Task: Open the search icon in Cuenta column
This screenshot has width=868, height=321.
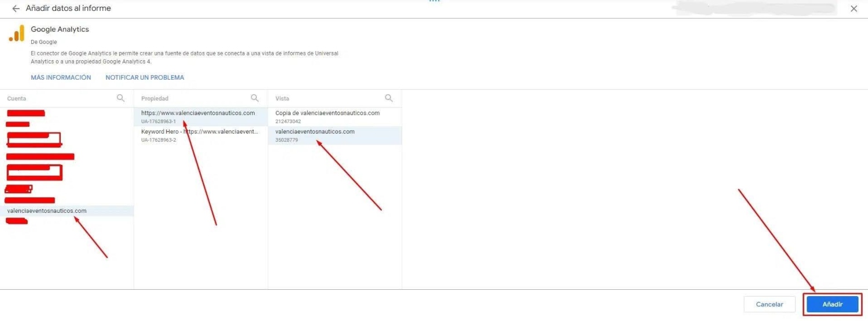Action: click(121, 98)
